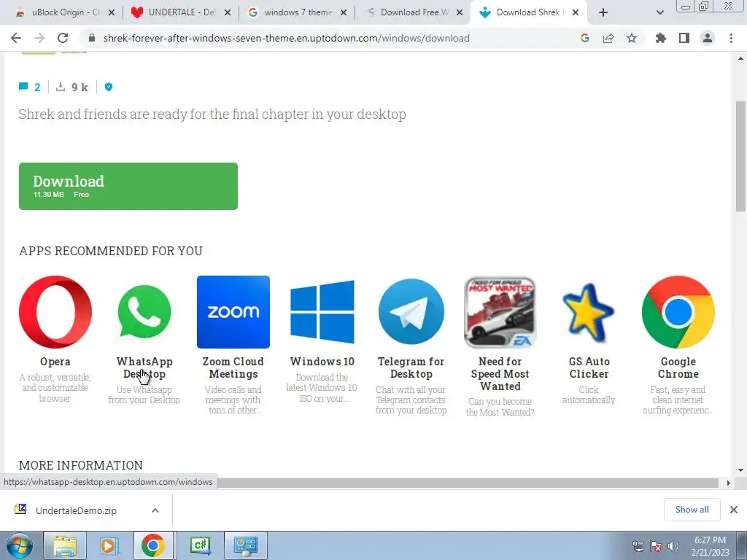The width and height of the screenshot is (747, 560).
Task: Open the Extensions puzzle icon
Action: click(x=661, y=38)
